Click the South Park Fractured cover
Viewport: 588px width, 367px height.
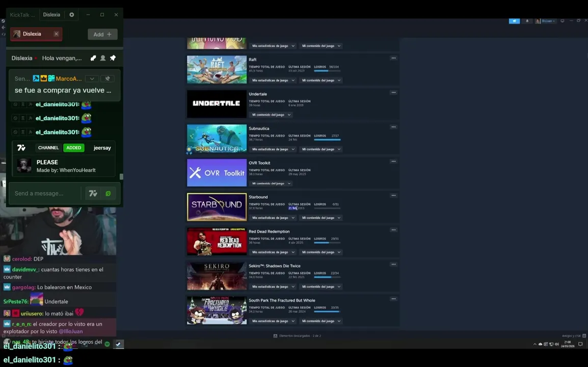click(217, 310)
